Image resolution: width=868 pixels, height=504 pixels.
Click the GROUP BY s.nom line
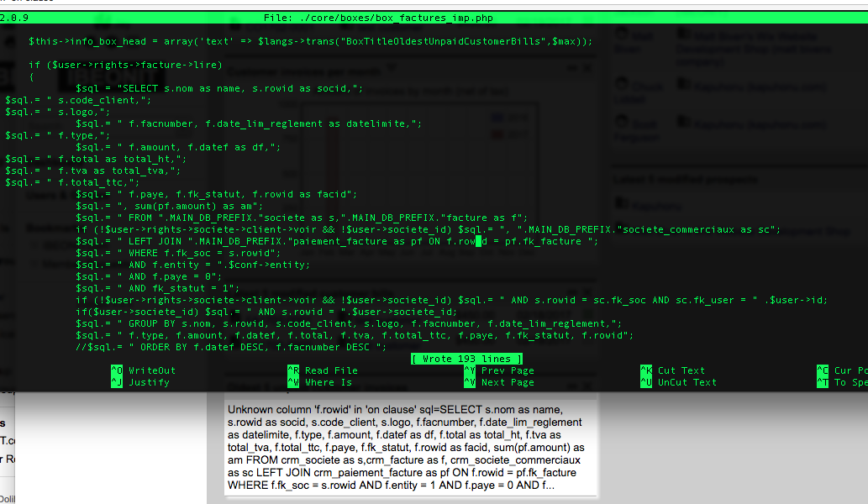pos(349,323)
